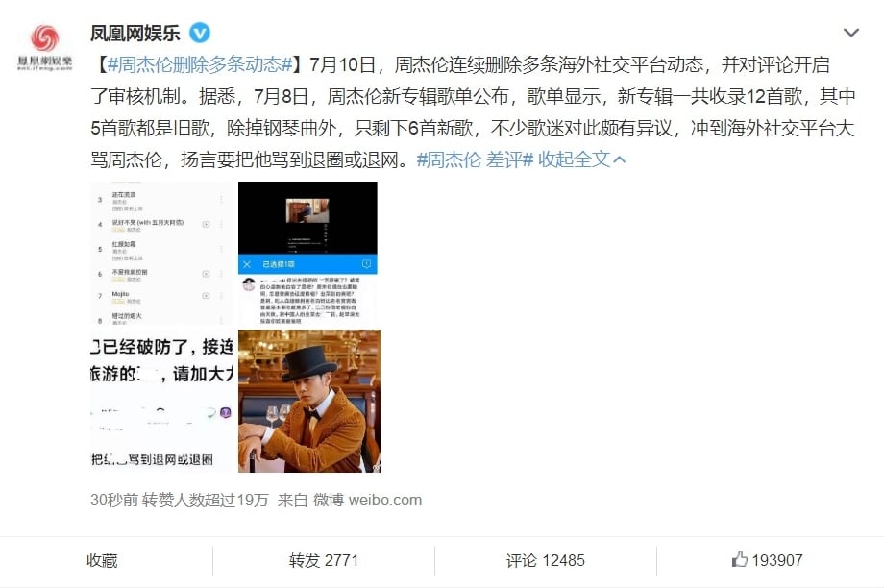The image size is (884, 588).
Task: Open the photo of man in top hat
Action: (309, 401)
